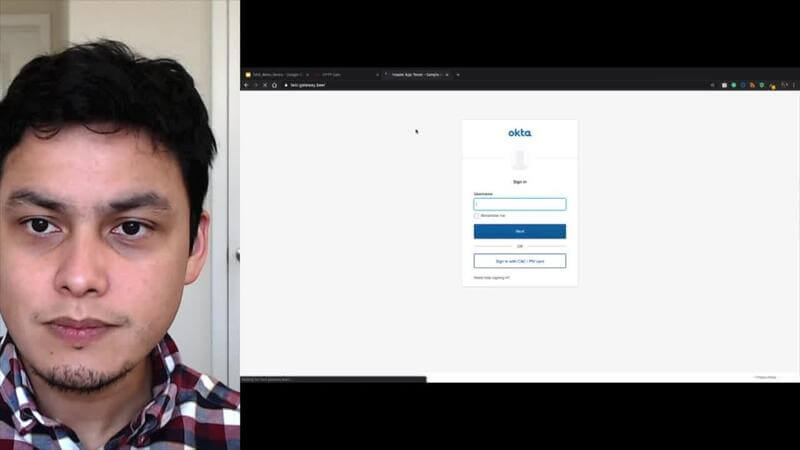Open a new browser tab
The width and height of the screenshot is (800, 450).
tap(458, 74)
